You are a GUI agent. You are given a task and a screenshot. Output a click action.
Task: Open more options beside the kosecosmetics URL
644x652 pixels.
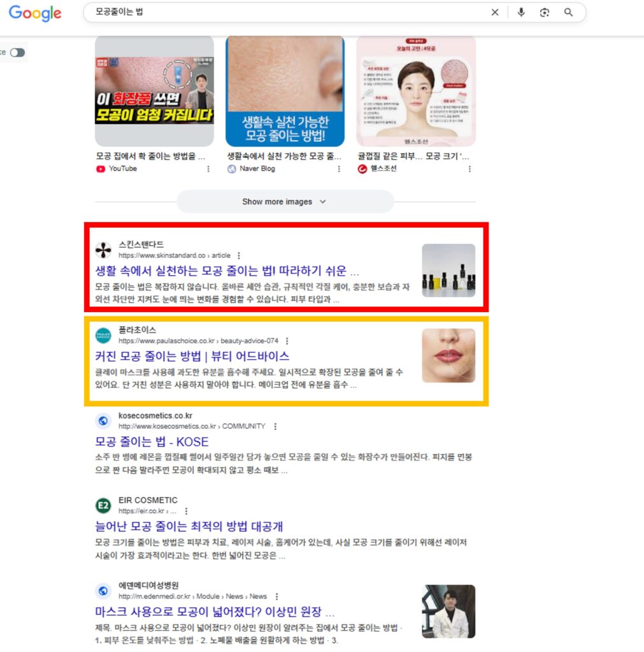275,427
